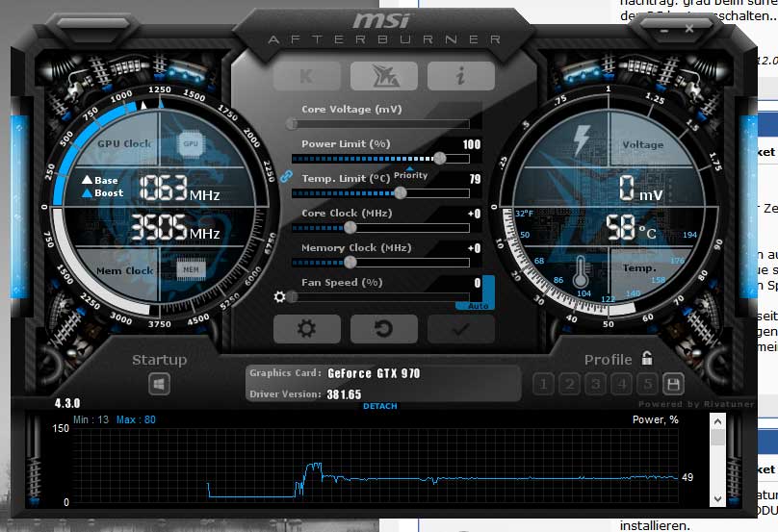Save profile with the floppy disk icon
Image resolution: width=778 pixels, height=532 pixels.
pos(673,384)
